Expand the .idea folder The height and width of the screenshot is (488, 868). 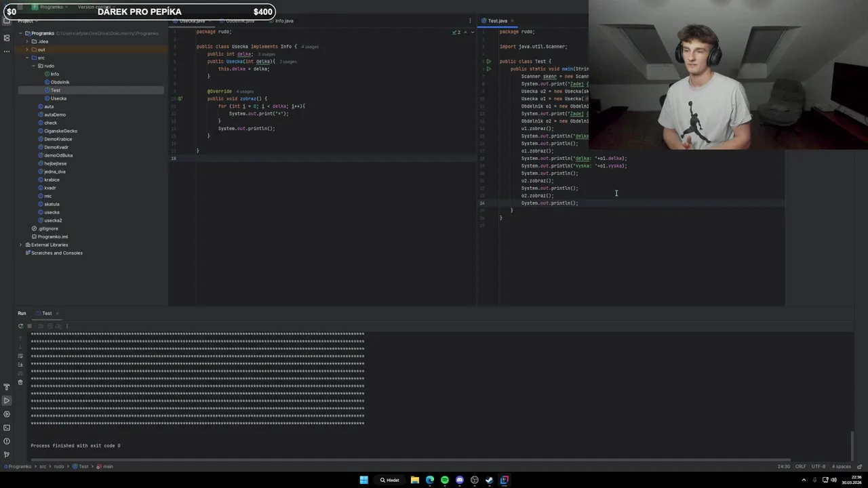point(27,41)
